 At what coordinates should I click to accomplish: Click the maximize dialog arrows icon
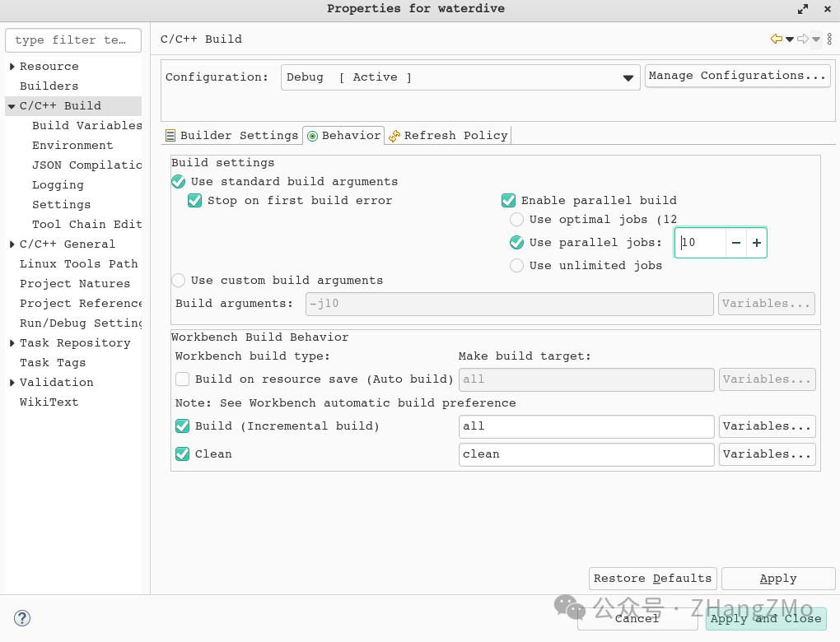pyautogui.click(x=802, y=9)
